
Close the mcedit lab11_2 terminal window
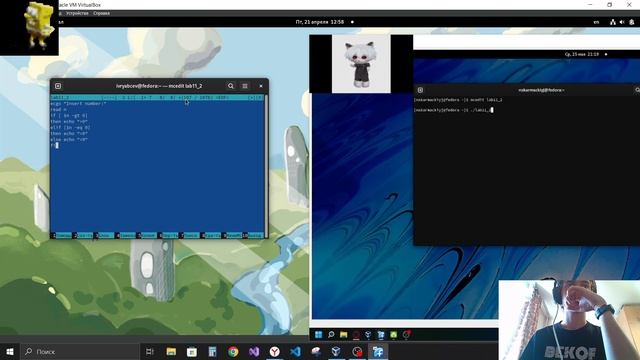tap(261, 86)
